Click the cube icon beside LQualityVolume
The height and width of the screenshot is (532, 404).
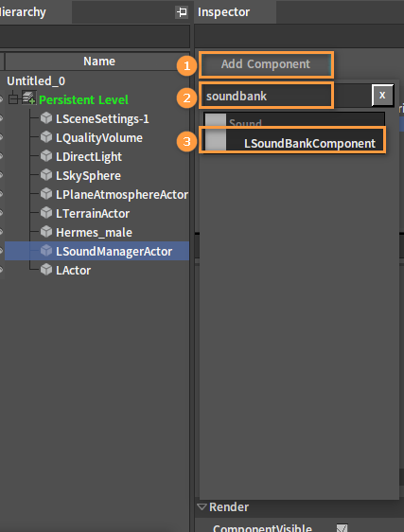(x=46, y=137)
